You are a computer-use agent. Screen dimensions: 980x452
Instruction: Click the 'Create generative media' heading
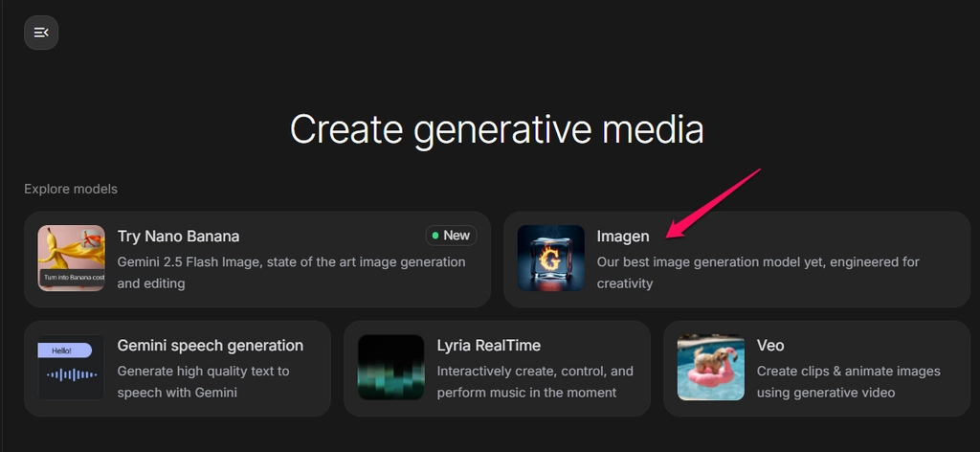pos(497,129)
